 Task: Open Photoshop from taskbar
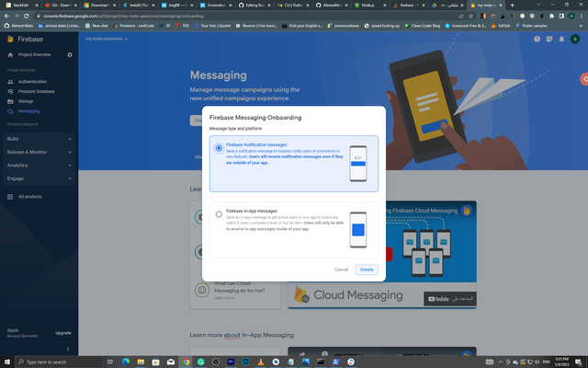(245, 362)
